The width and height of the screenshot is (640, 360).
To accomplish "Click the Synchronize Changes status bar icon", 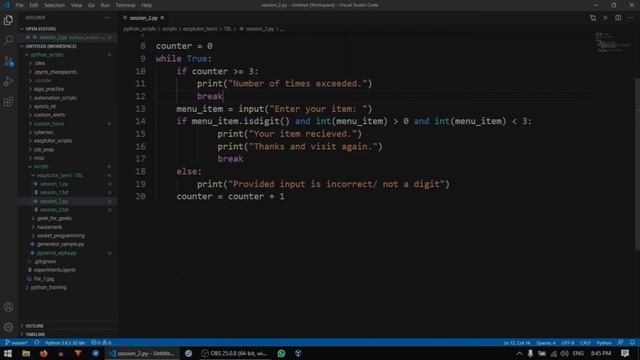I will tap(37, 342).
